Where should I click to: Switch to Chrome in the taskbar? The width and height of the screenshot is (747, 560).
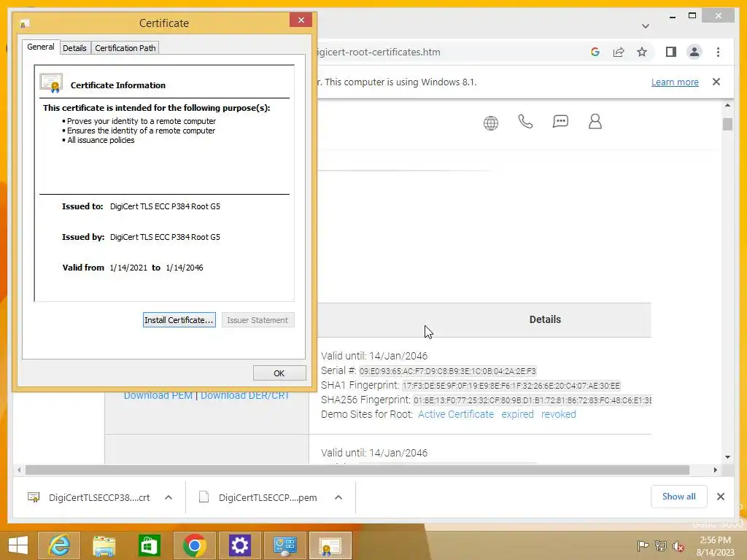(194, 545)
